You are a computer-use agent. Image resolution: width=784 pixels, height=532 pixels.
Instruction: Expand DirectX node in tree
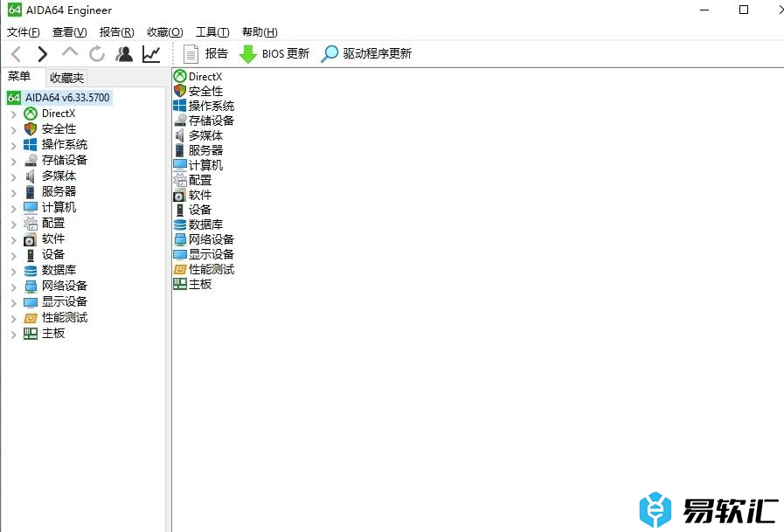(x=13, y=114)
